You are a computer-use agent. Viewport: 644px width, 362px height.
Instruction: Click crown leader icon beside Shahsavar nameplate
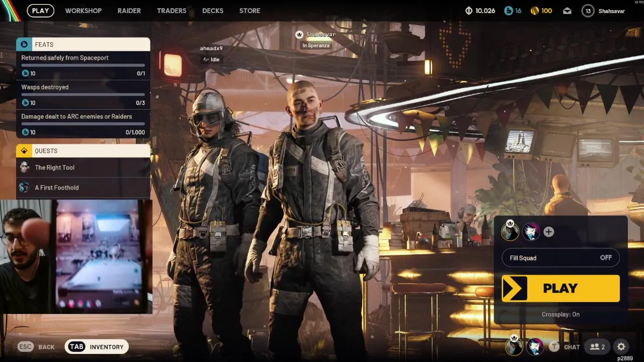299,35
